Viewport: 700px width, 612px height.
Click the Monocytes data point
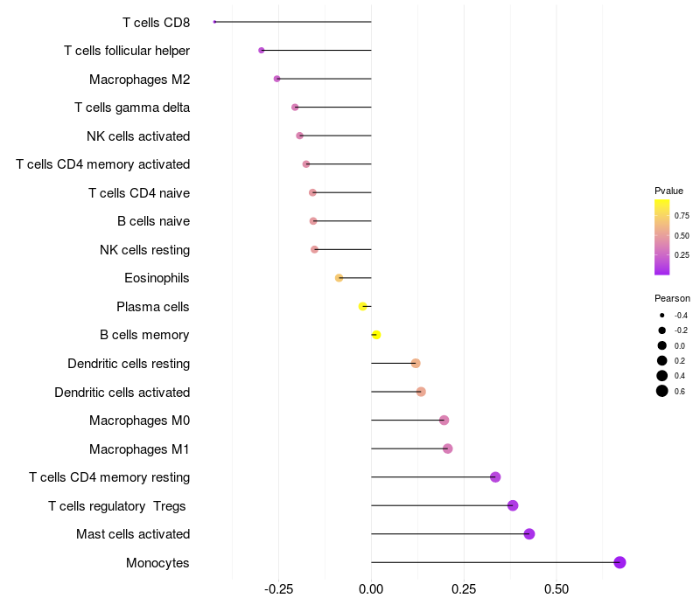(x=619, y=562)
